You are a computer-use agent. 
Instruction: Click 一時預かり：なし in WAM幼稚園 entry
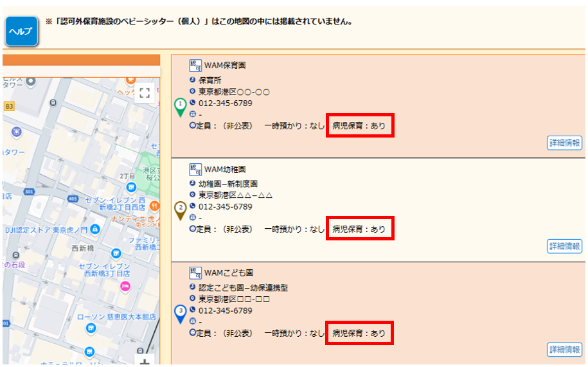coord(294,229)
